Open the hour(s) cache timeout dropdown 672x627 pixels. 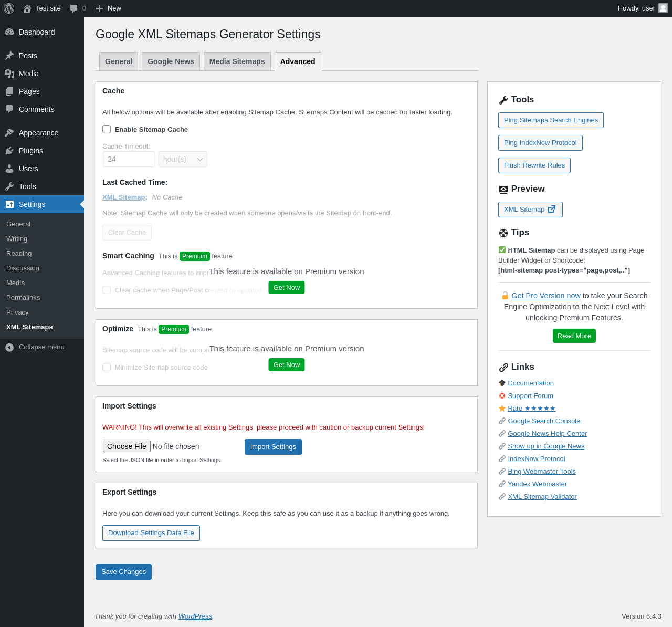point(183,159)
